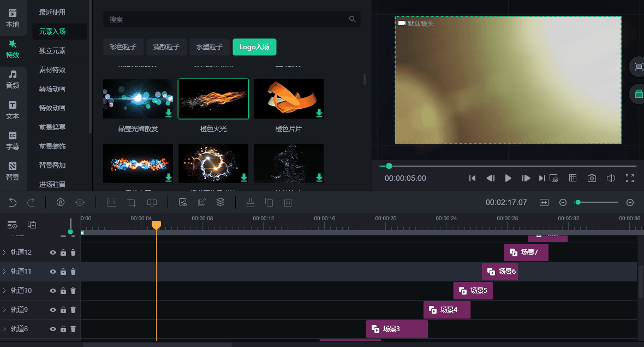The image size is (644, 347).
Task: Click the preview playback progress slider
Action: pyautogui.click(x=508, y=166)
